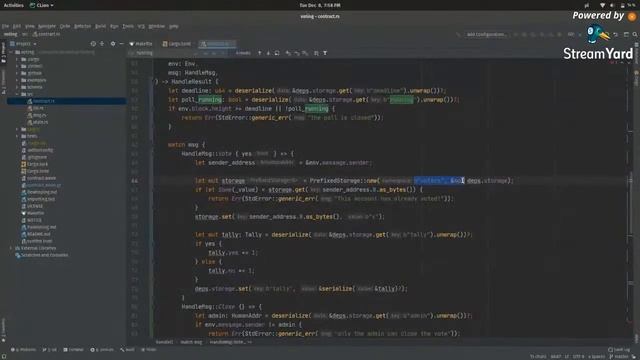Expand the schema folder

click(17, 87)
